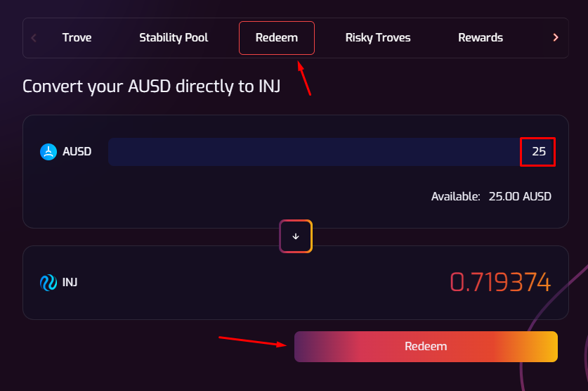
Task: Click the "Convert your AUSD directly to INJ" heading
Action: 152,87
